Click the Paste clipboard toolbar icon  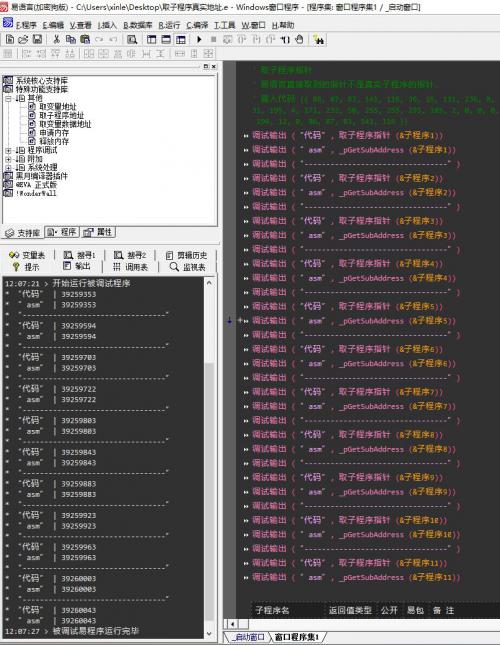(85, 39)
